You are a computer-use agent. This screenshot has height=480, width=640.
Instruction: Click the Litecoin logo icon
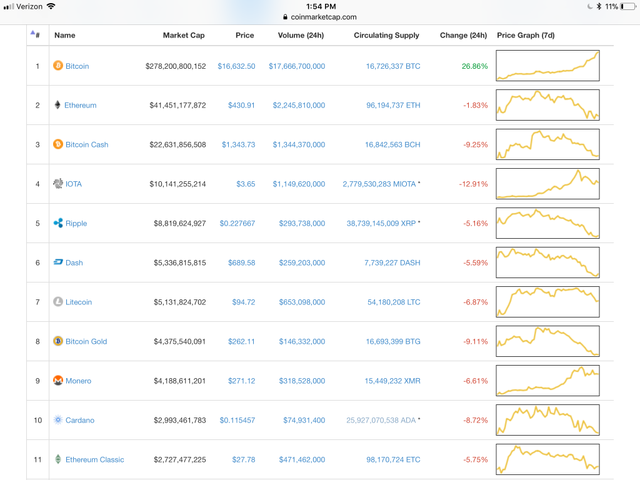[x=58, y=302]
